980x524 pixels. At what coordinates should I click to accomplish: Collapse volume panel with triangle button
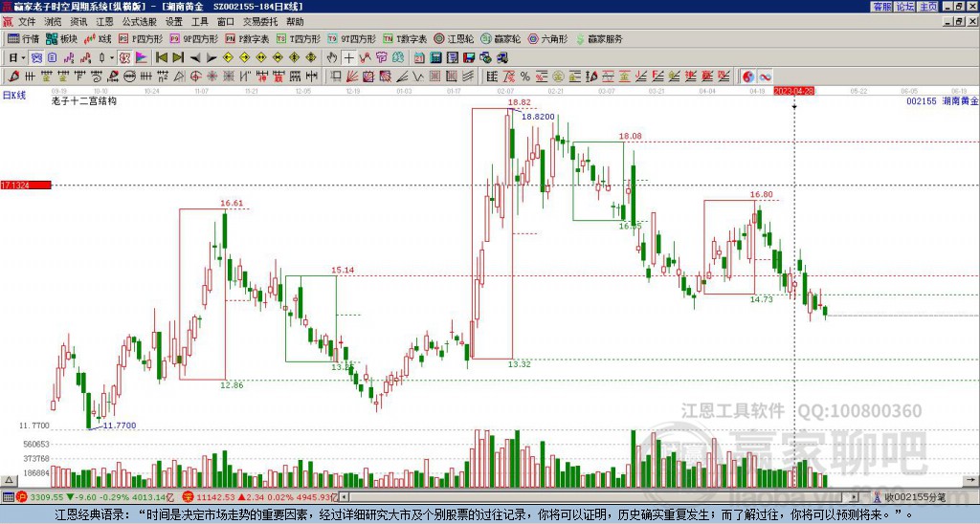[9, 481]
